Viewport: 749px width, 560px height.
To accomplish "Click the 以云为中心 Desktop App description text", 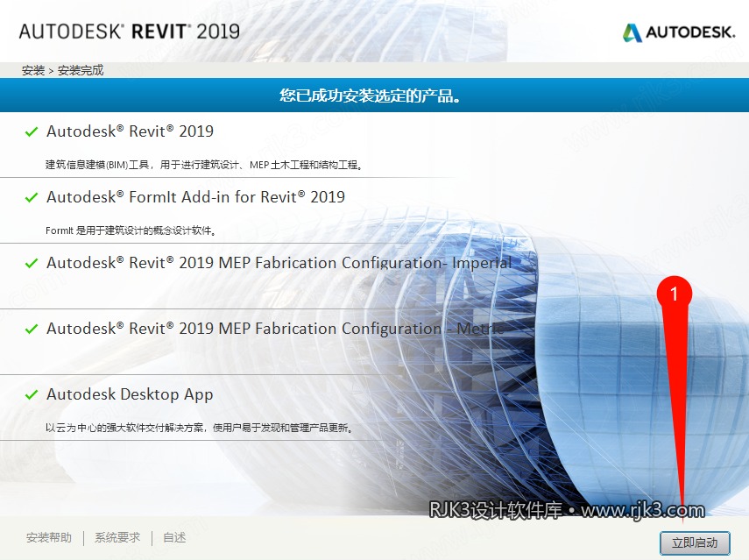I will (x=199, y=428).
